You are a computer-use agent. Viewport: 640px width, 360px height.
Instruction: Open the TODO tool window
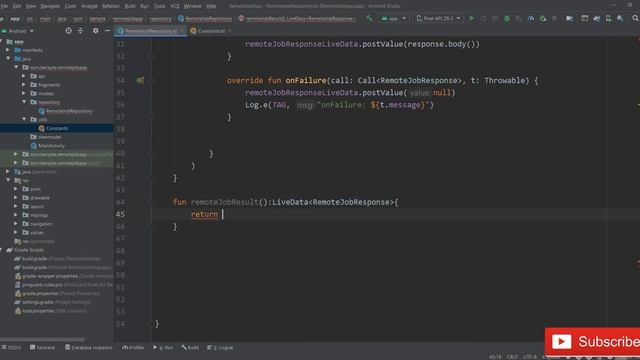pyautogui.click(x=11, y=348)
